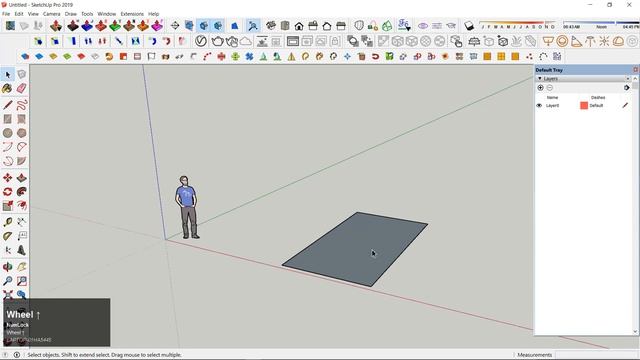Start V-Ray render with teapot icon
This screenshot has height=360, width=640.
point(217,41)
